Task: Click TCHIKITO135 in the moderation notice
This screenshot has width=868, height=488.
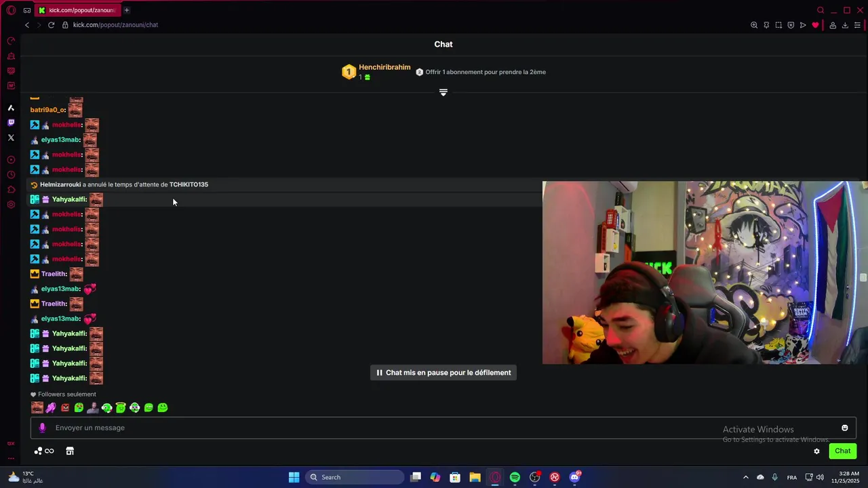Action: pyautogui.click(x=189, y=184)
